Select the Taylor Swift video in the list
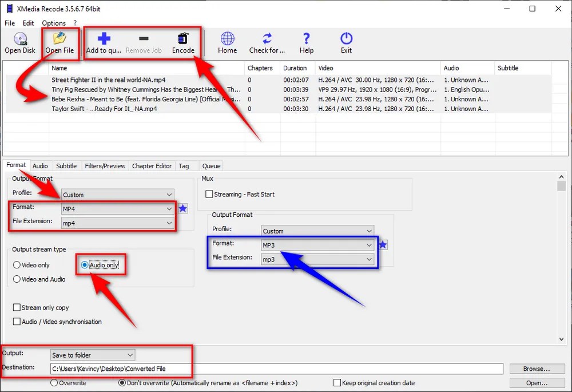This screenshot has width=572, height=392. pos(114,109)
